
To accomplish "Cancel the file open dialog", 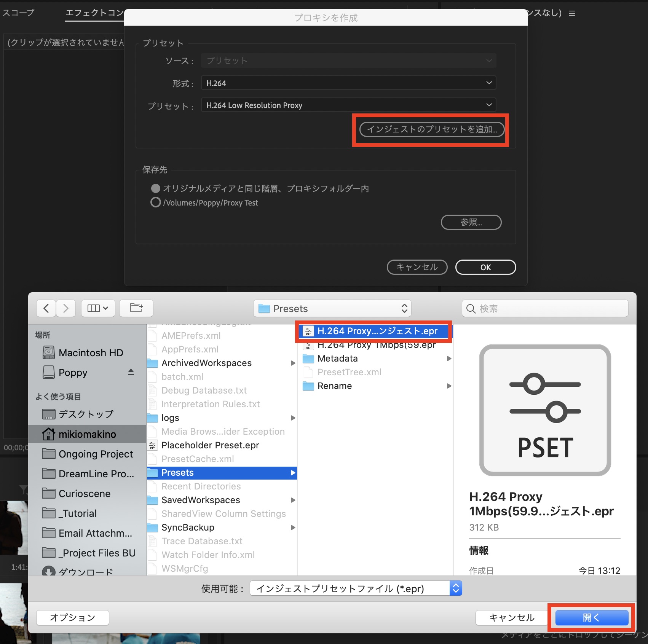I will [512, 617].
